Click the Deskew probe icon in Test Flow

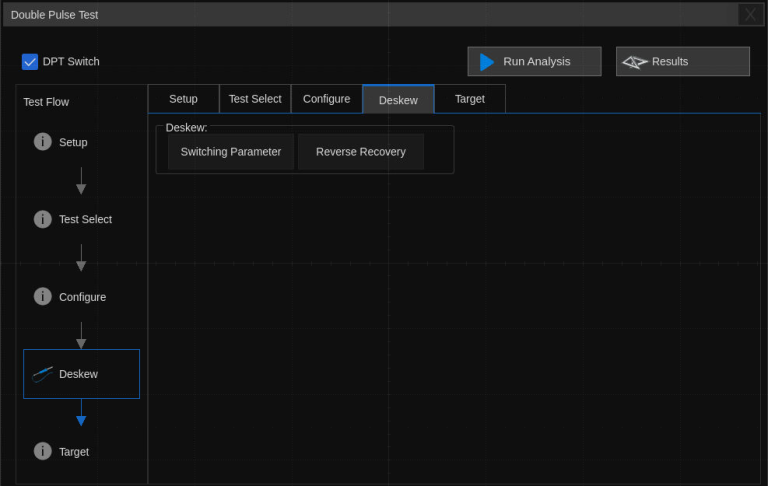click(x=42, y=374)
